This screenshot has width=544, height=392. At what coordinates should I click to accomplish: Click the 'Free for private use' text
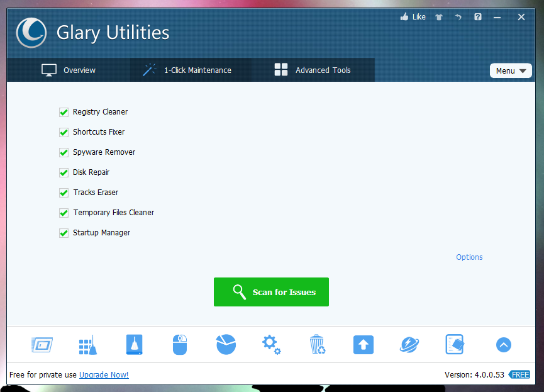tap(43, 375)
